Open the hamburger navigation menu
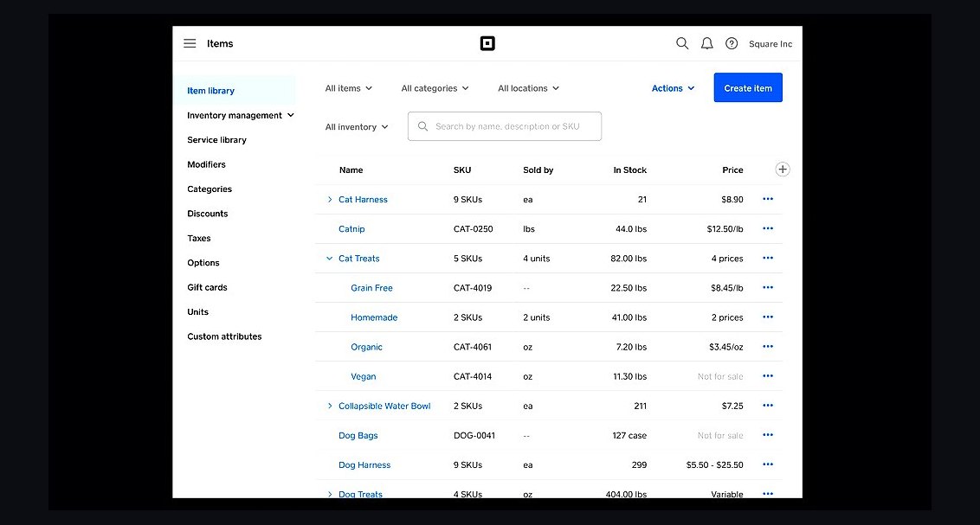This screenshot has height=525, width=980. (190, 44)
